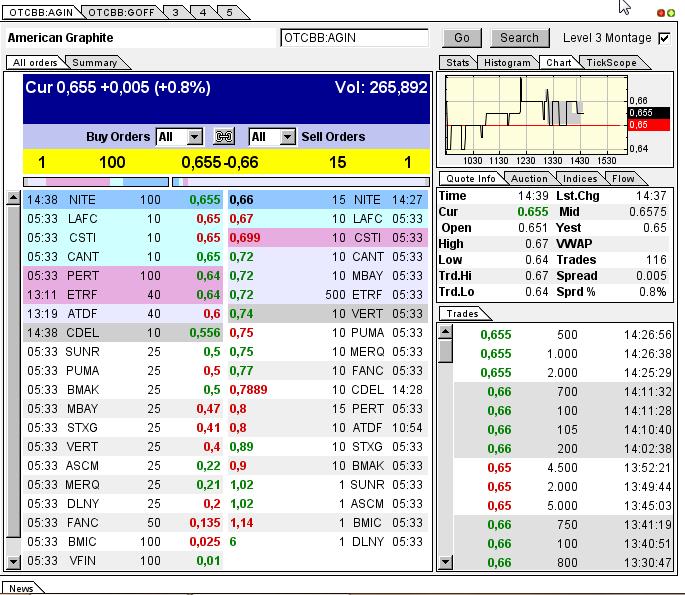Open the Histogram tab
This screenshot has height=595, width=685.
pos(507,63)
